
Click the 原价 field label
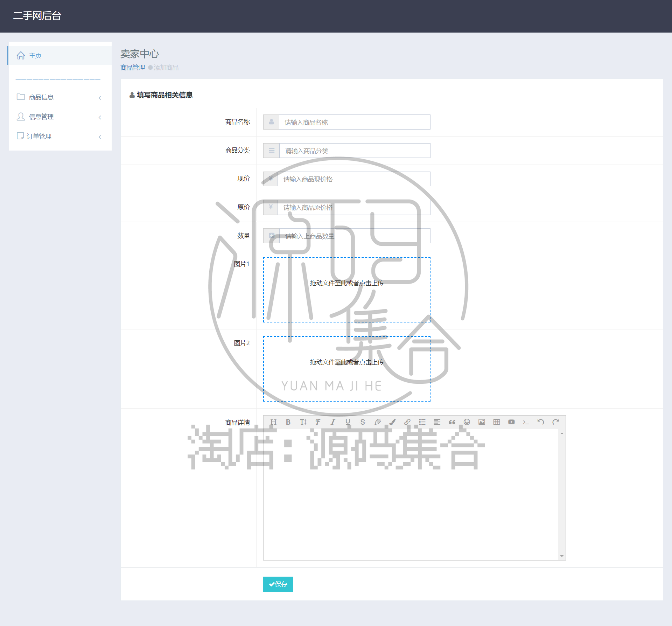click(244, 207)
